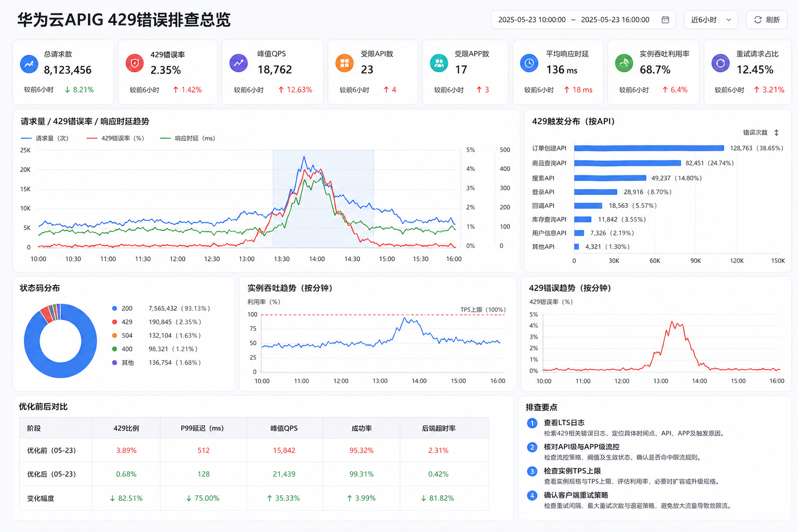Click step 3 circle 检查实例TPS上限
The height and width of the screenshot is (532, 798).
pyautogui.click(x=532, y=471)
